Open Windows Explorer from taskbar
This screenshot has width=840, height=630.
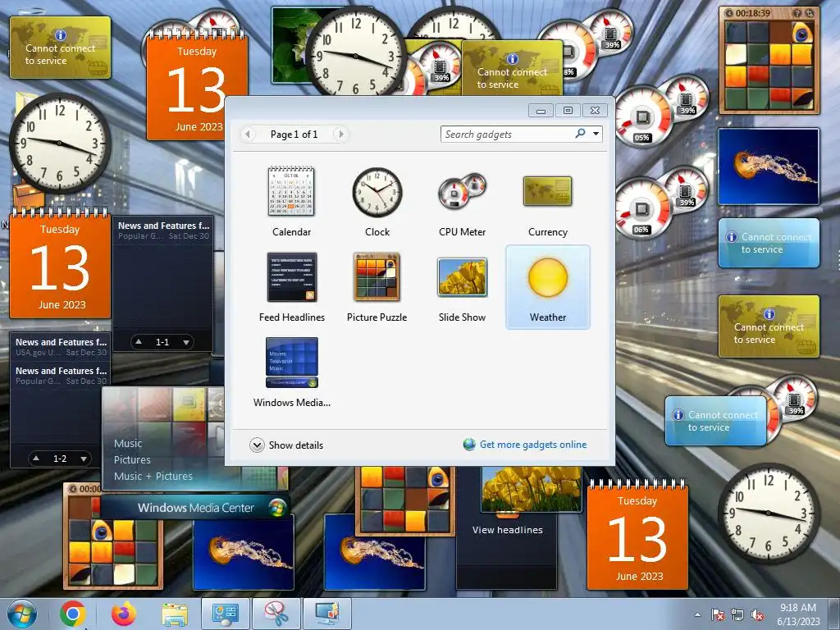[x=175, y=614]
